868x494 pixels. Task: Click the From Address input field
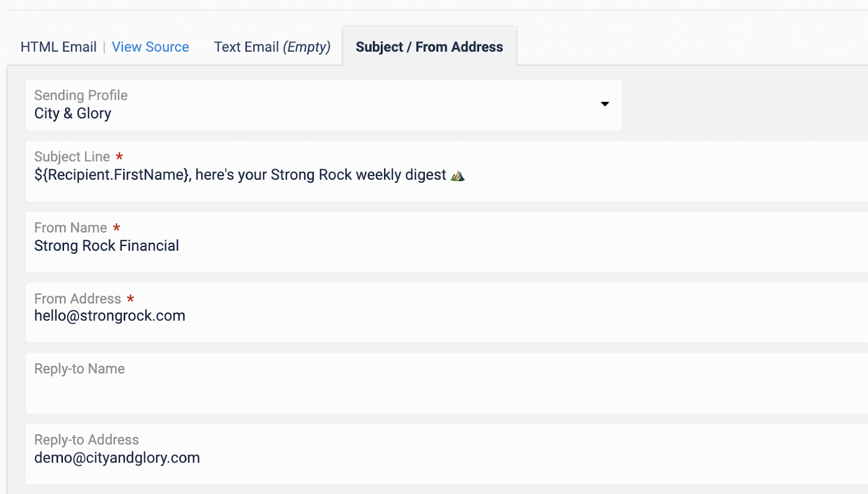coord(446,313)
